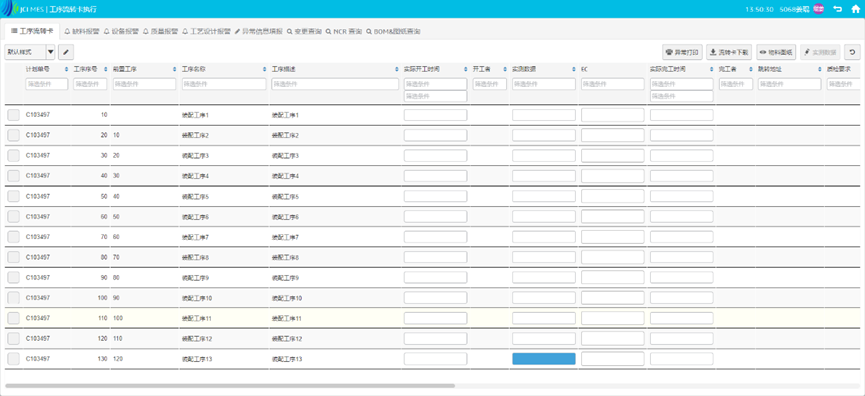Viewport: 865px width, 396px height.
Task: Refresh the table with the reload icon
Action: (x=852, y=52)
